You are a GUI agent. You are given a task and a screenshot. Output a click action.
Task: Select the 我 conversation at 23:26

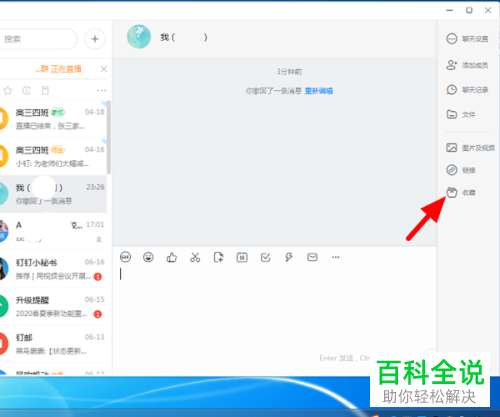coord(53,194)
